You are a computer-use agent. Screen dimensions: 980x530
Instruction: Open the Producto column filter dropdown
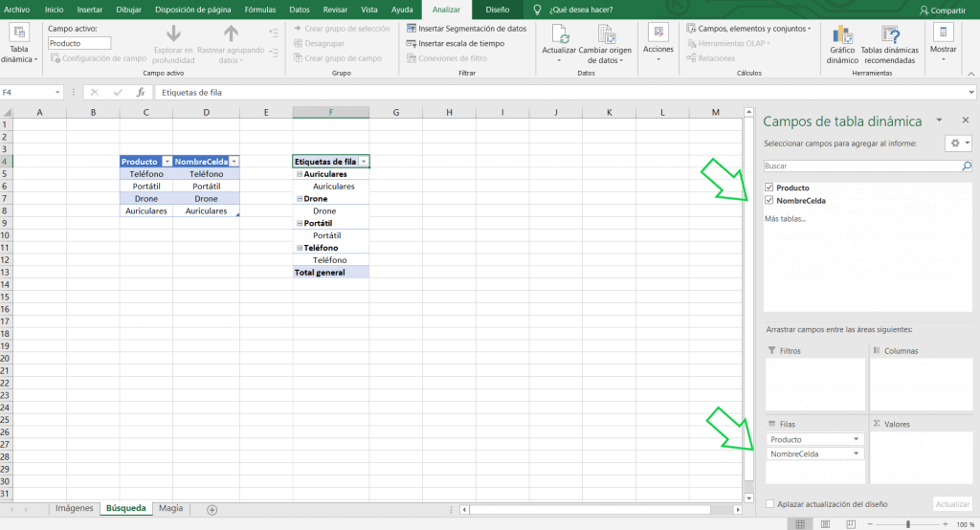(167, 162)
